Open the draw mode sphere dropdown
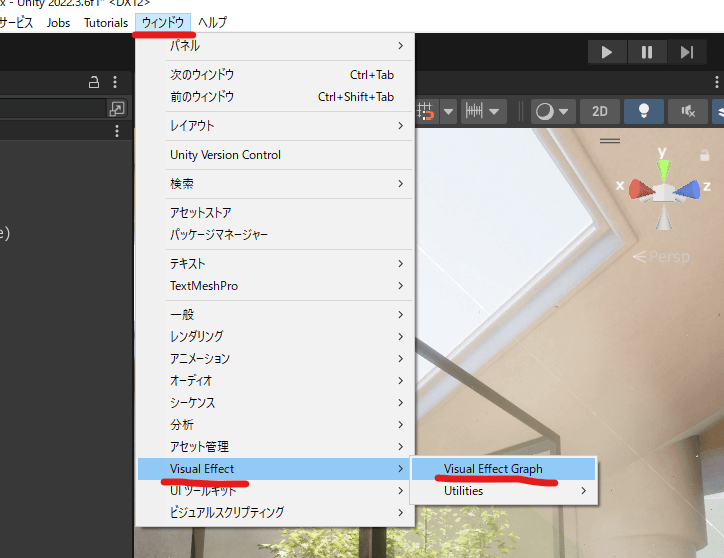 tap(551, 111)
